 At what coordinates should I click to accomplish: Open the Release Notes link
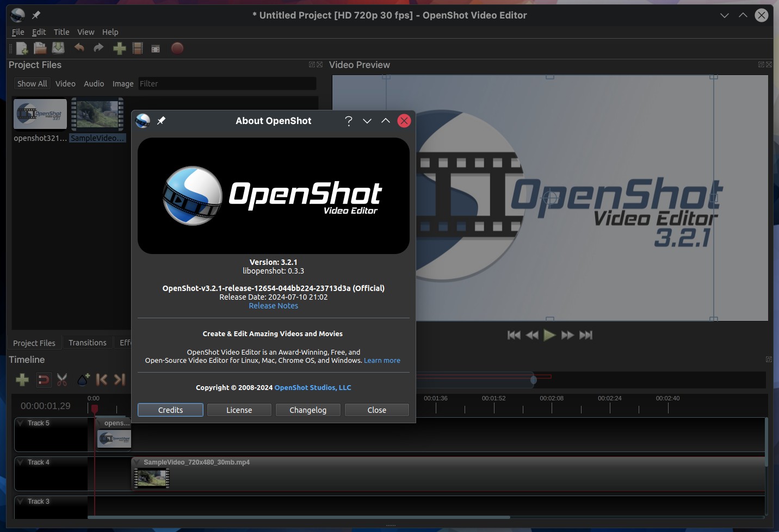pos(274,306)
